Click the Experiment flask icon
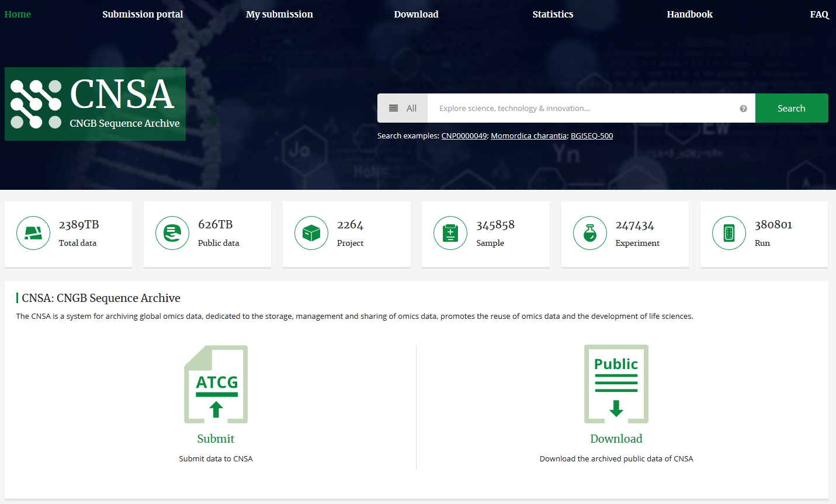This screenshot has width=836, height=504. point(590,233)
